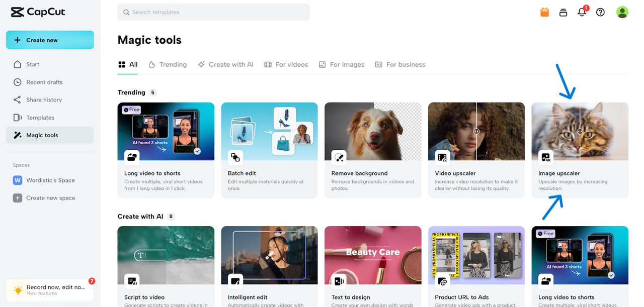
Task: Switch to the For videos tab
Action: coord(286,64)
